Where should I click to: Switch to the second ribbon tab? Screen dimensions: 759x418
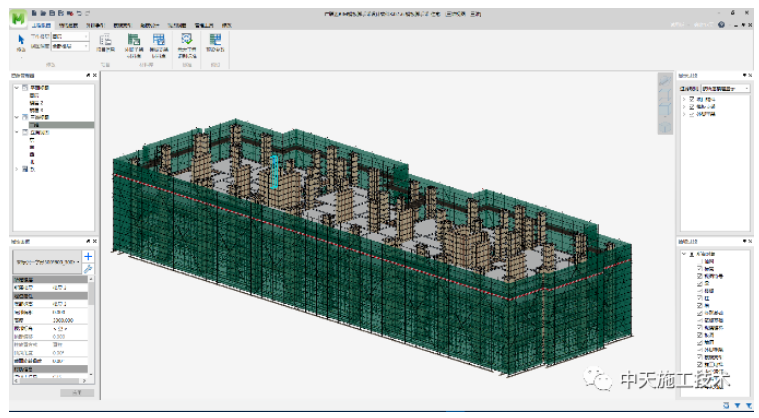point(68,25)
